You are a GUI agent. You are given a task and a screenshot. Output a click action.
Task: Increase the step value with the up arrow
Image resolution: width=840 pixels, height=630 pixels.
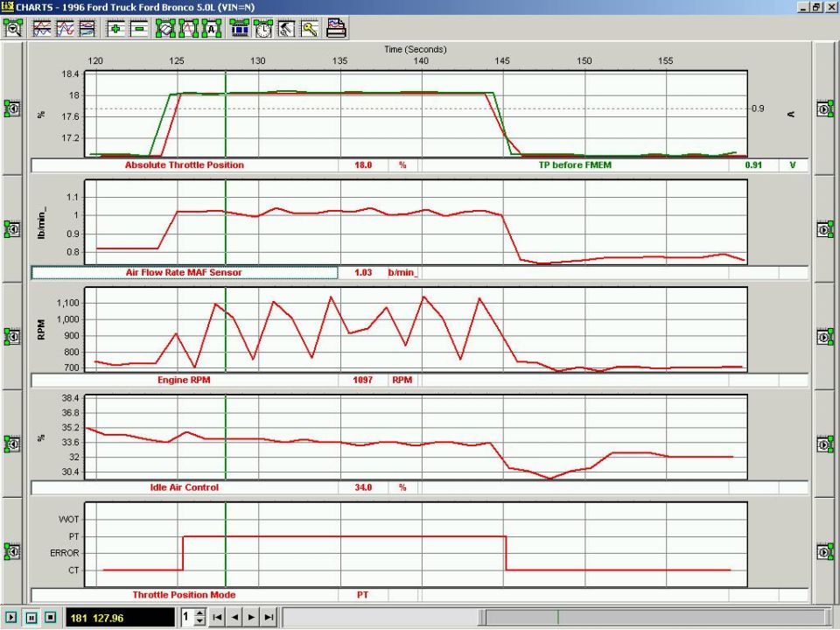(x=199, y=613)
